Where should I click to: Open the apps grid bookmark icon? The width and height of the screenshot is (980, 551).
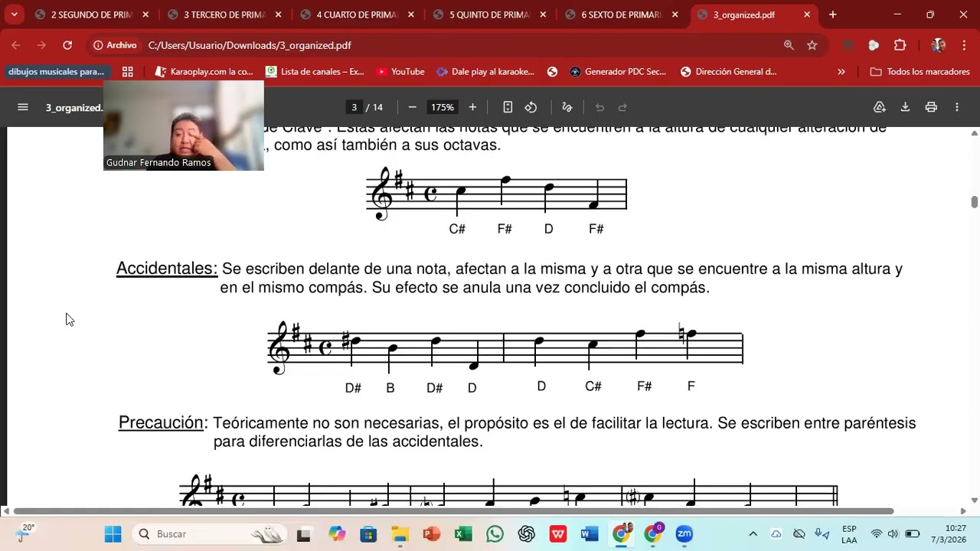tap(128, 72)
